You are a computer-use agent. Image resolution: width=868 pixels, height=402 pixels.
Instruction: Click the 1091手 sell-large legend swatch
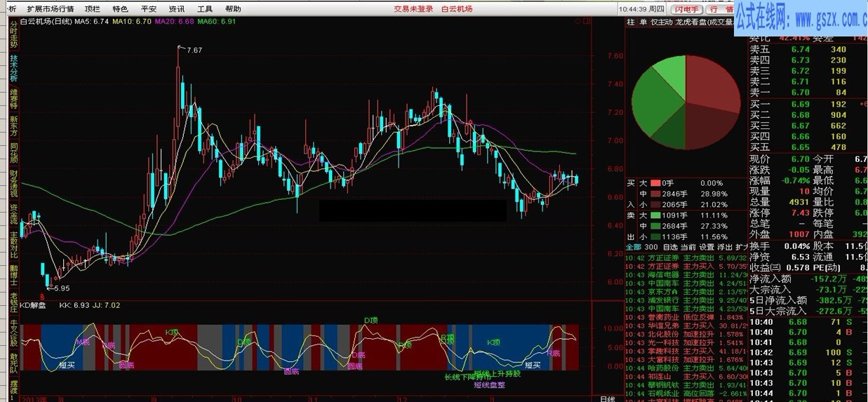click(655, 215)
